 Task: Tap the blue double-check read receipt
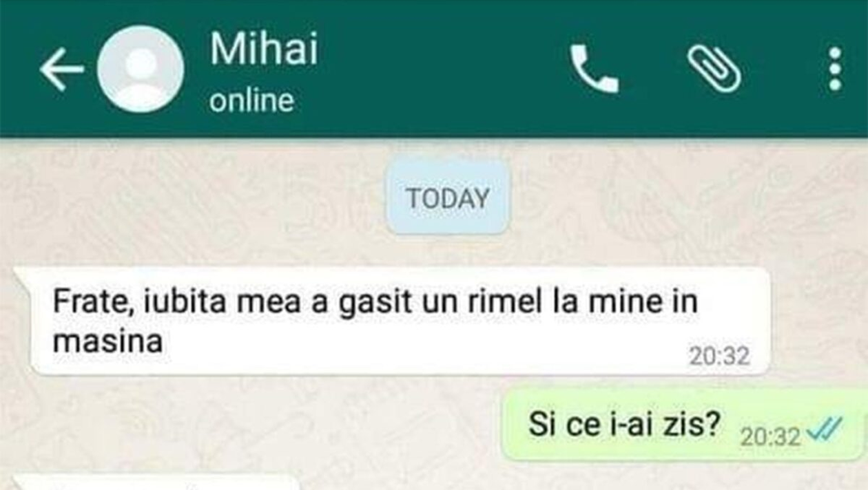click(824, 432)
